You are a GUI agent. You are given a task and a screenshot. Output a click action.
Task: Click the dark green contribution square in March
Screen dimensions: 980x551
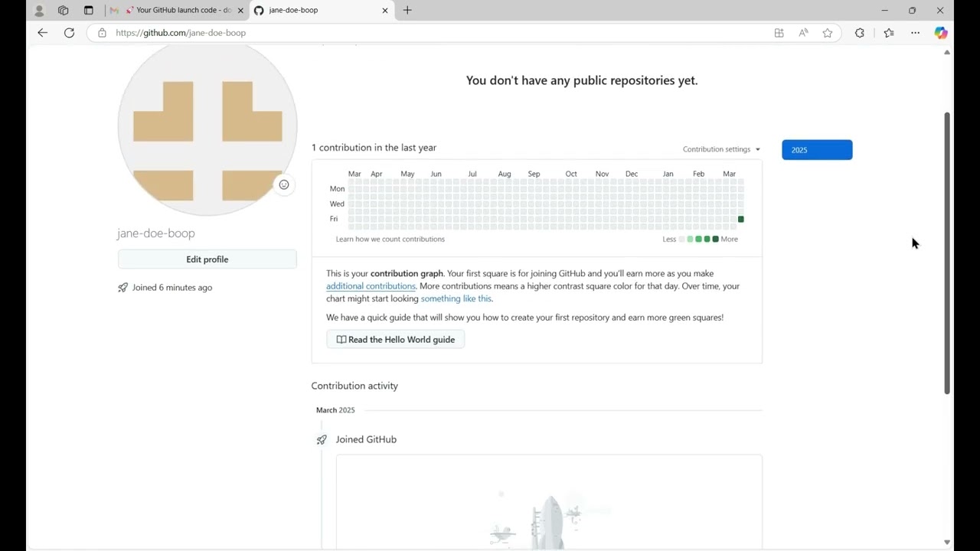[x=741, y=220]
